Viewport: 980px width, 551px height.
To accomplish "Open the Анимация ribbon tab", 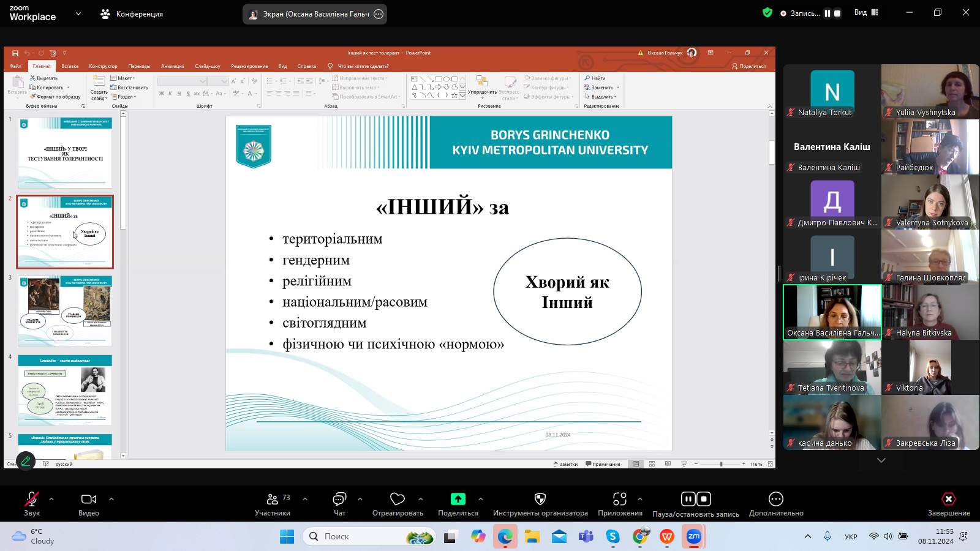I will (172, 66).
